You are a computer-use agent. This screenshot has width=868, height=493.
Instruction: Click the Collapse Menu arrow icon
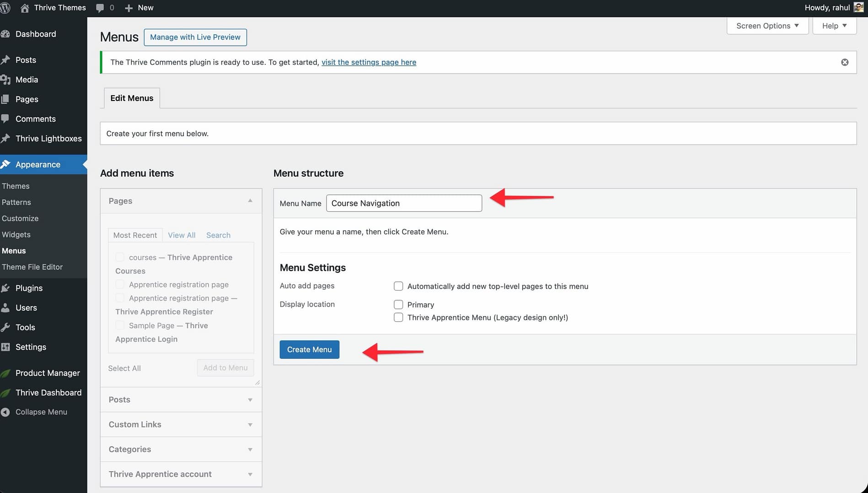5,412
